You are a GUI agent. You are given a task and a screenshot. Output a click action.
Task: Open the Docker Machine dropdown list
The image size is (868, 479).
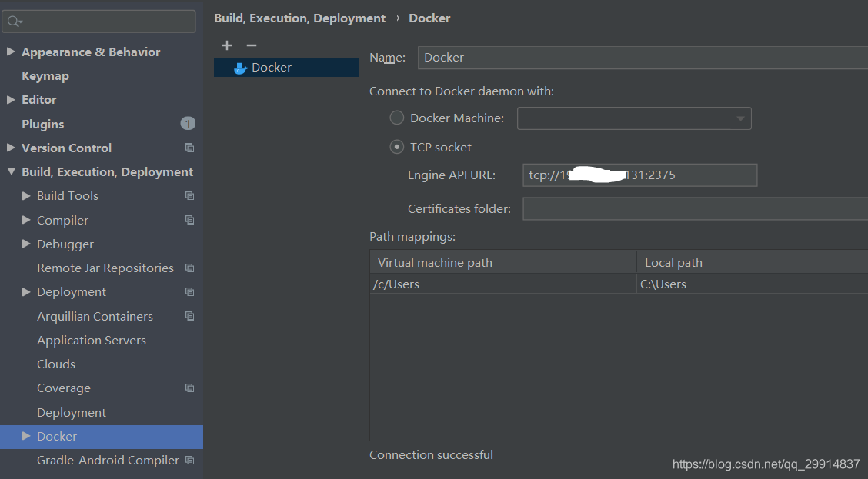tap(634, 118)
